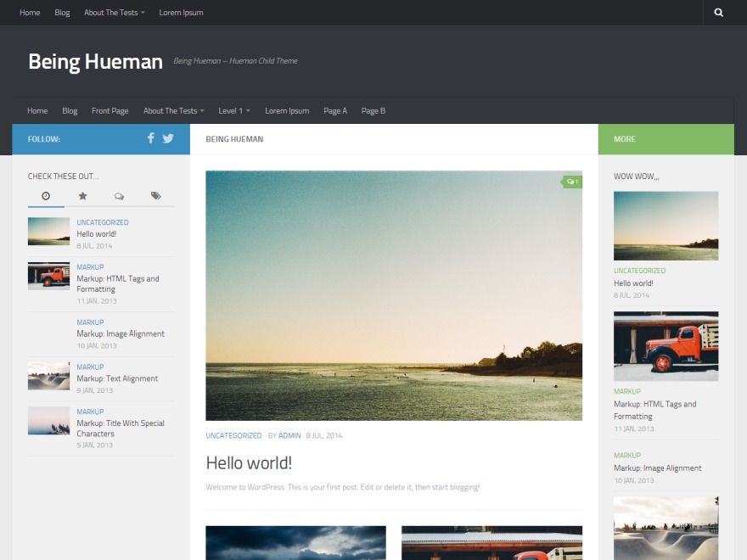The image size is (747, 560).
Task: Open the Front Page menu item
Action: tap(110, 110)
